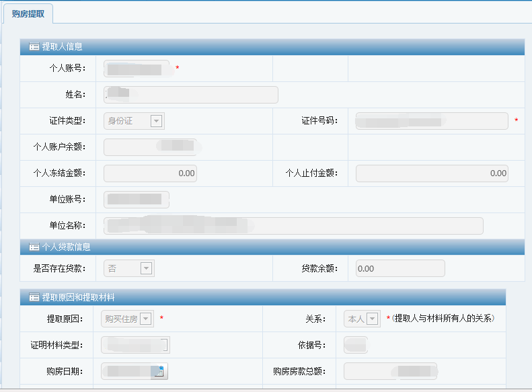Click the 提取原因和提取材料 section header icon
532x392 pixels.
pos(34,297)
